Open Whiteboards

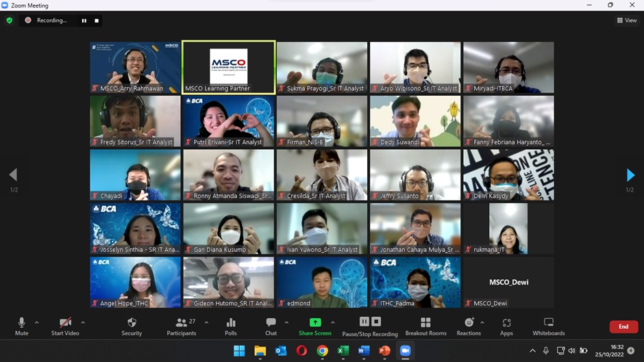tap(549, 326)
